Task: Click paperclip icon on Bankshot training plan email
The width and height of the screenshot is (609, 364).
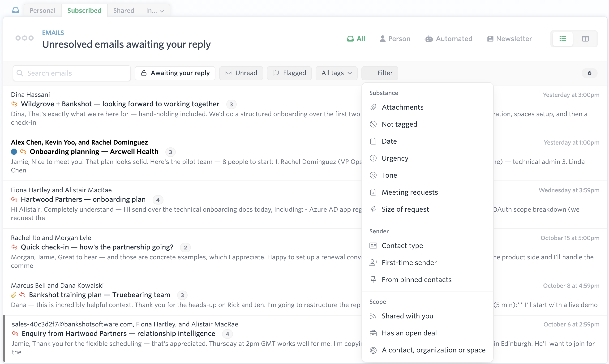Action: click(x=14, y=295)
